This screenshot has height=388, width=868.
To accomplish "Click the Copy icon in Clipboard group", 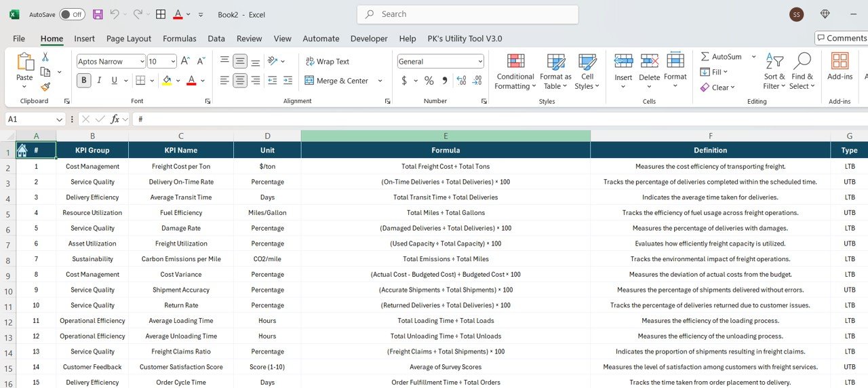I will (45, 72).
